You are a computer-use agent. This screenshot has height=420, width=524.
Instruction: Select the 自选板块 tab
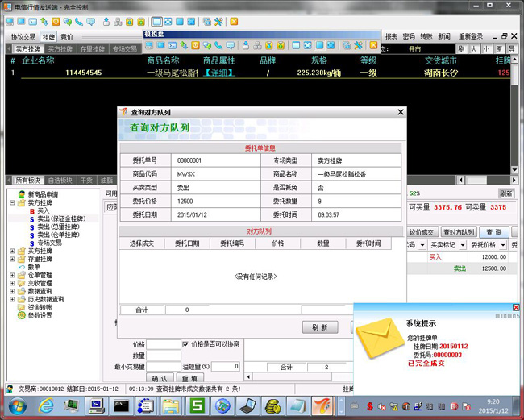60,181
